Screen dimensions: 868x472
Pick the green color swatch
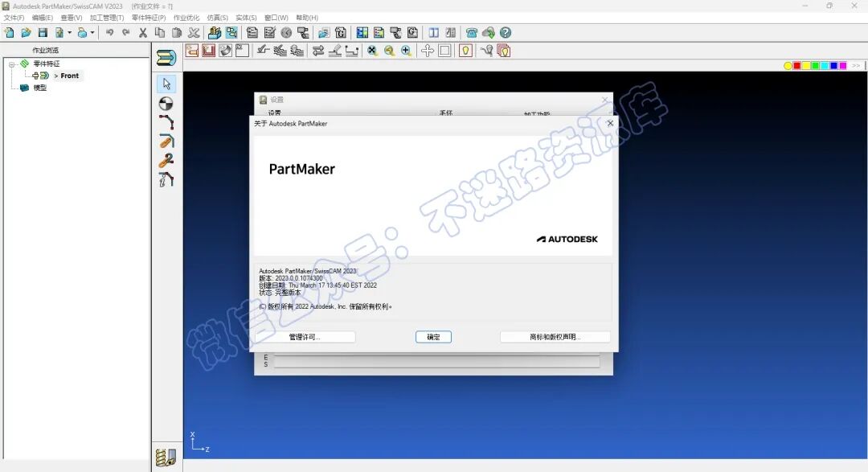pyautogui.click(x=816, y=66)
